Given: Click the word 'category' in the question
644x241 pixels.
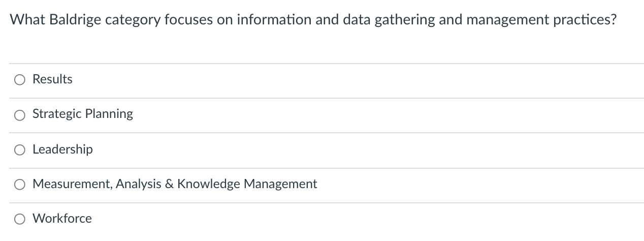Looking at the screenshot, I should 134,20.
